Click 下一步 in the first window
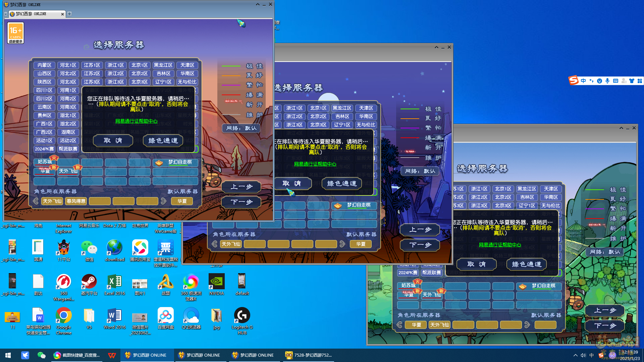This screenshot has width=644, height=362. (x=241, y=202)
